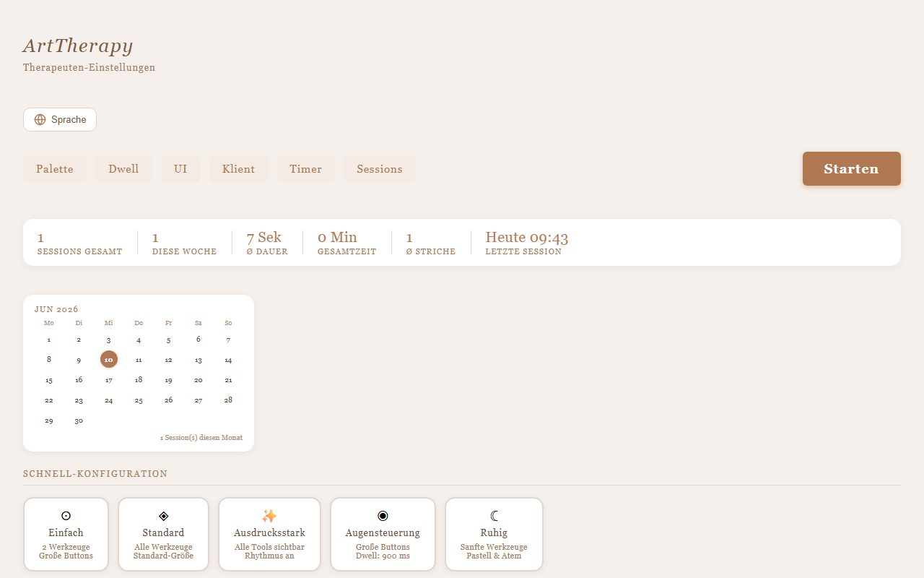Screen dimensions: 924x578
Task: Open the Sprache language selector
Action: click(60, 120)
